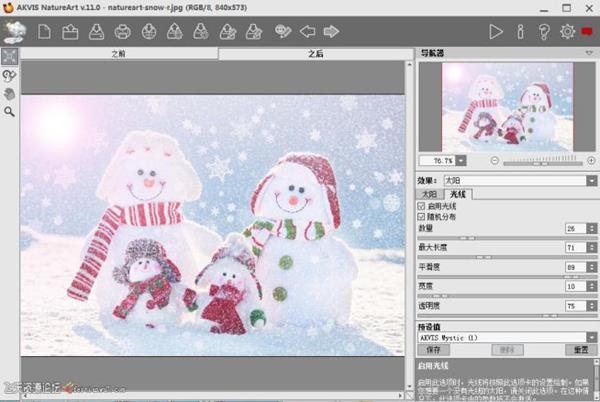Toggle the 随机分布 checkbox
Image resolution: width=600 pixels, height=402 pixels.
pyautogui.click(x=420, y=216)
